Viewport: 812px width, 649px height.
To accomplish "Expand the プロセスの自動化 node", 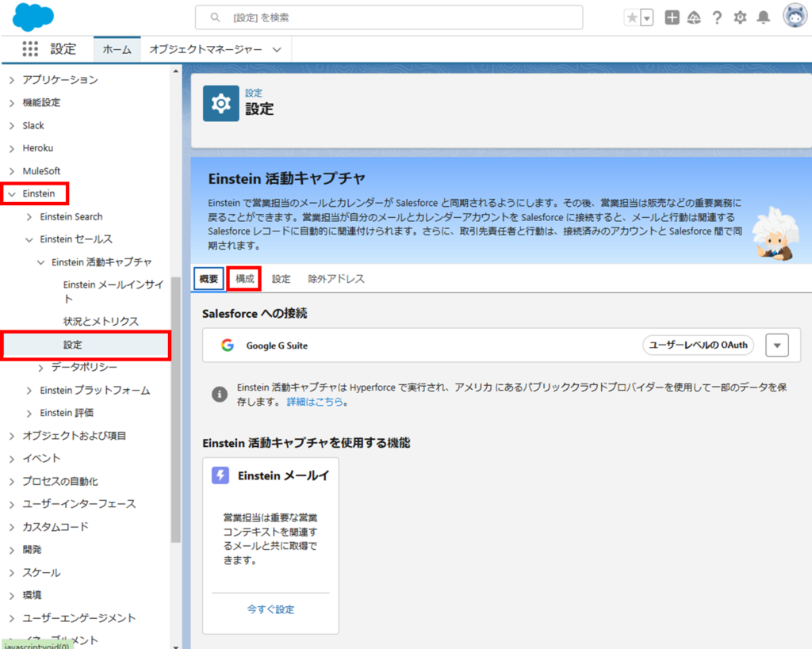I will pos(11,482).
